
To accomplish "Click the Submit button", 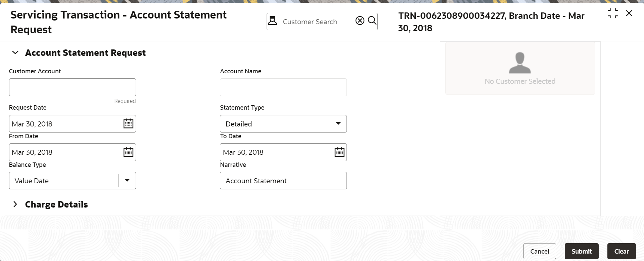I will coord(582,251).
